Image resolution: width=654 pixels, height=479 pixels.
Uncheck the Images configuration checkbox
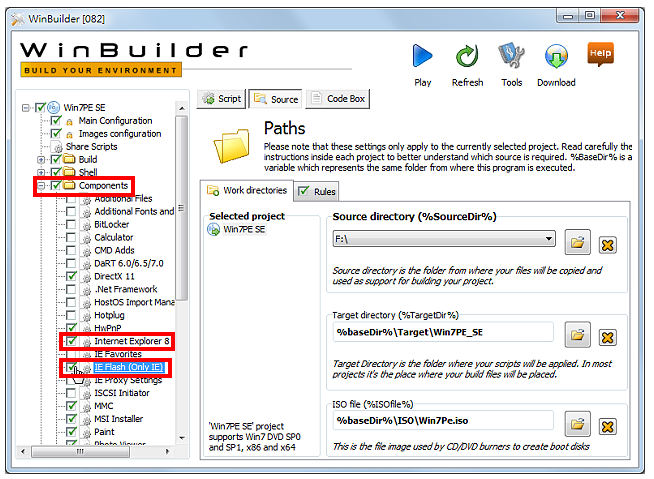tap(56, 134)
